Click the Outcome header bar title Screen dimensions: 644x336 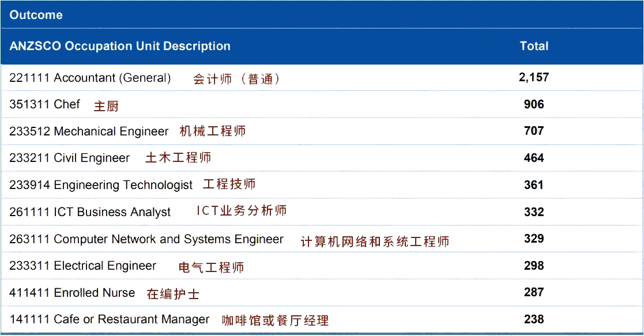[36, 15]
